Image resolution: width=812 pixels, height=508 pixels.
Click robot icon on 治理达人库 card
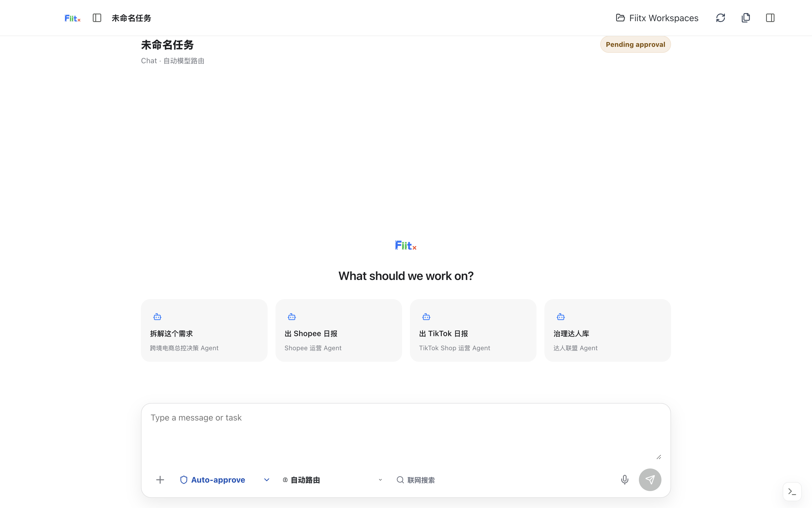point(561,317)
